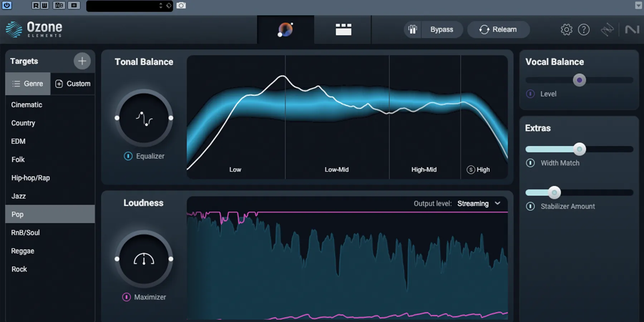The image size is (644, 322).
Task: Click the Bypass button
Action: coord(441,30)
